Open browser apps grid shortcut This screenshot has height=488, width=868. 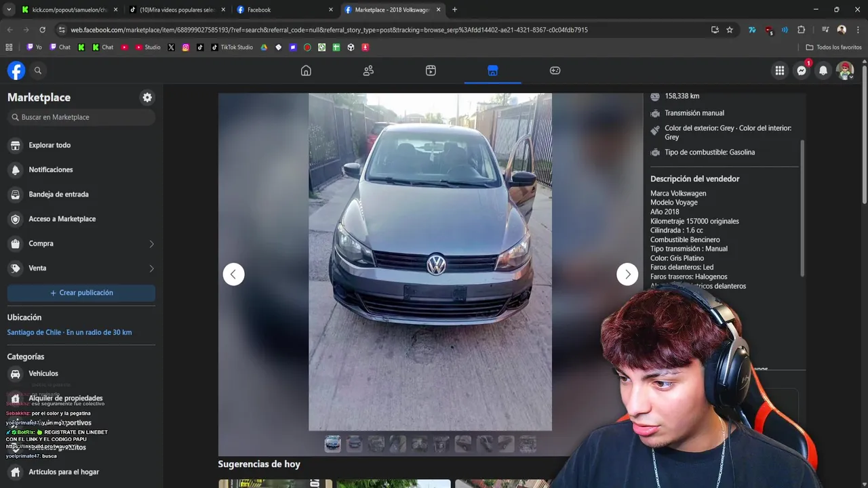tap(9, 47)
